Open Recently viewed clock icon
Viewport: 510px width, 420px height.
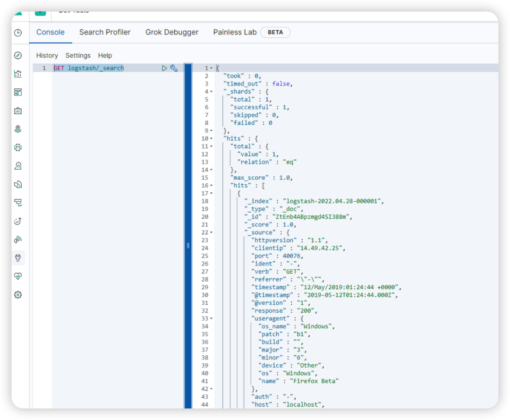pos(18,33)
